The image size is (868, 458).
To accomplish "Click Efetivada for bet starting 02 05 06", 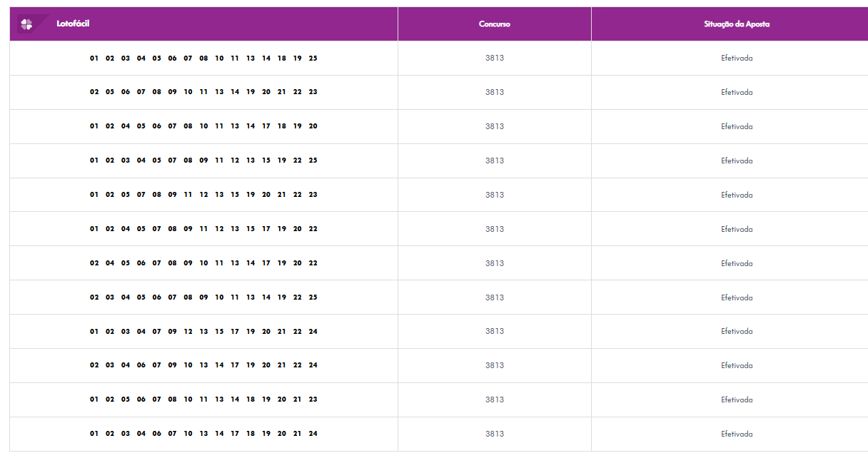I will [737, 92].
